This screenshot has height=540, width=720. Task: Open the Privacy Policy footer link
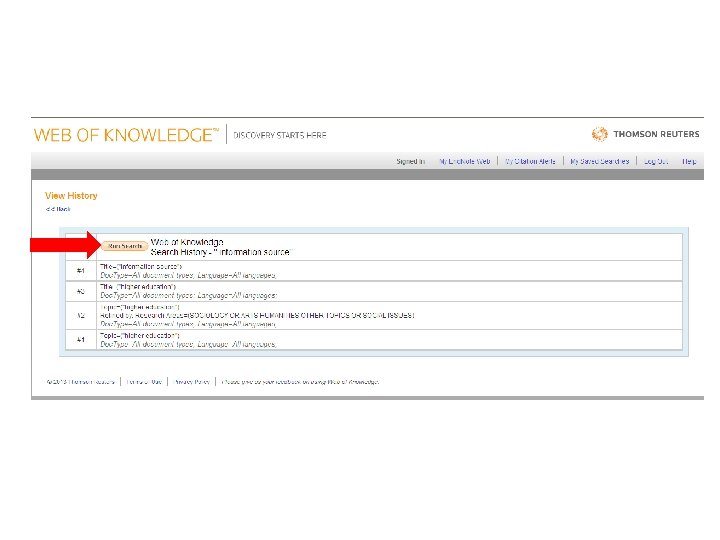coord(192,382)
